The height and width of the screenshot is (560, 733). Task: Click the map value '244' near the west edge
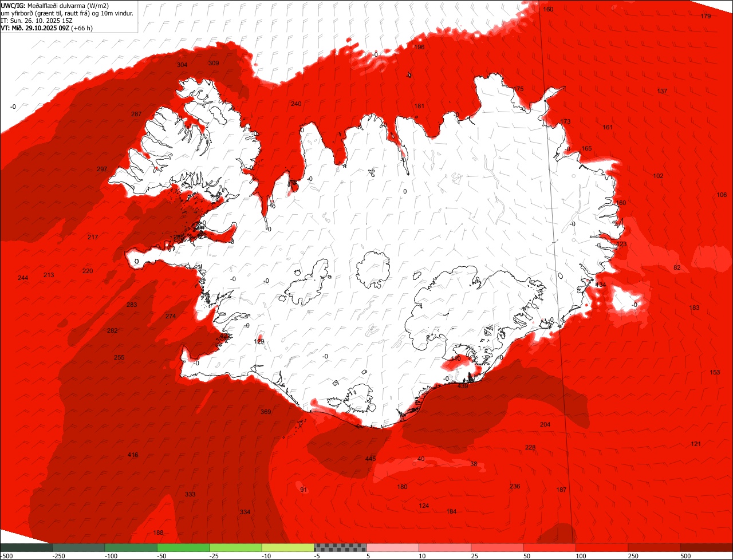(x=23, y=278)
